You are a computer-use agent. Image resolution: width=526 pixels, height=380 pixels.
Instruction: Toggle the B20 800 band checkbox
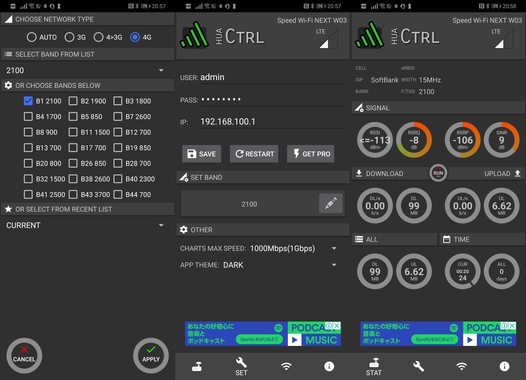[x=28, y=163]
